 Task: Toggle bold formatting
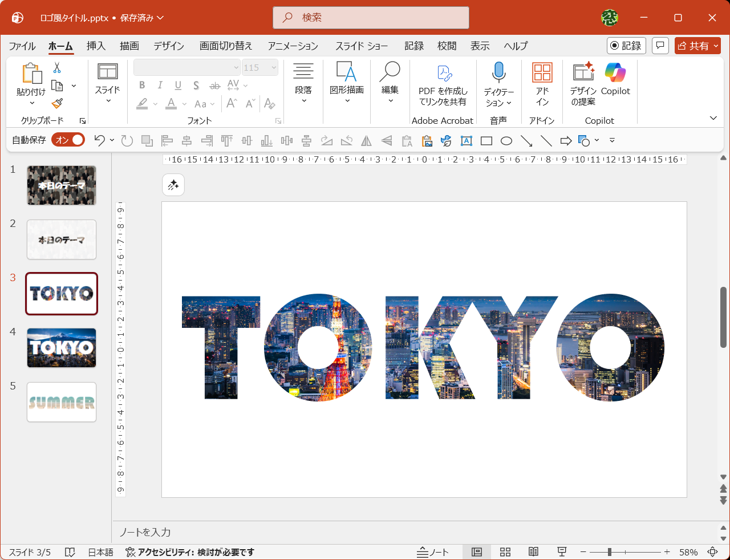click(142, 85)
